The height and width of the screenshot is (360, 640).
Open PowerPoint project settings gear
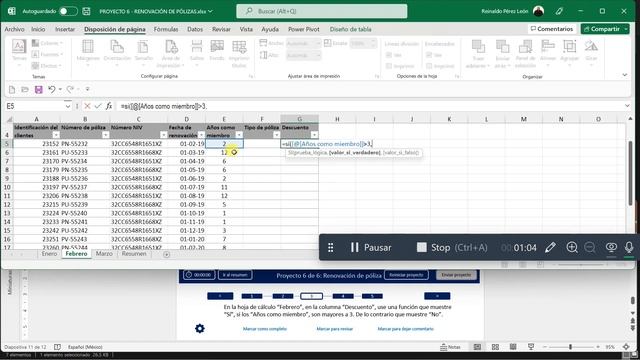pyautogui.click(x=200, y=328)
